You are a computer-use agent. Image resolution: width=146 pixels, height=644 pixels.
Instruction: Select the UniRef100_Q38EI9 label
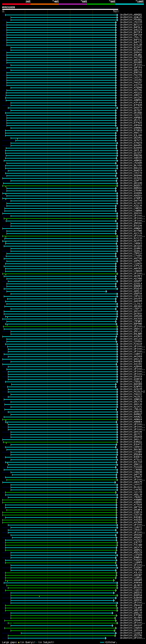[131, 512]
